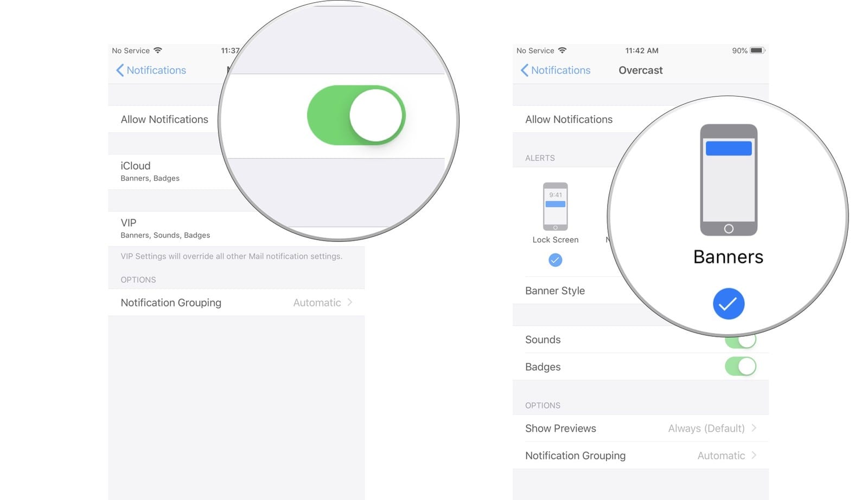
Task: Turn off the Sounds switch
Action: pos(741,342)
